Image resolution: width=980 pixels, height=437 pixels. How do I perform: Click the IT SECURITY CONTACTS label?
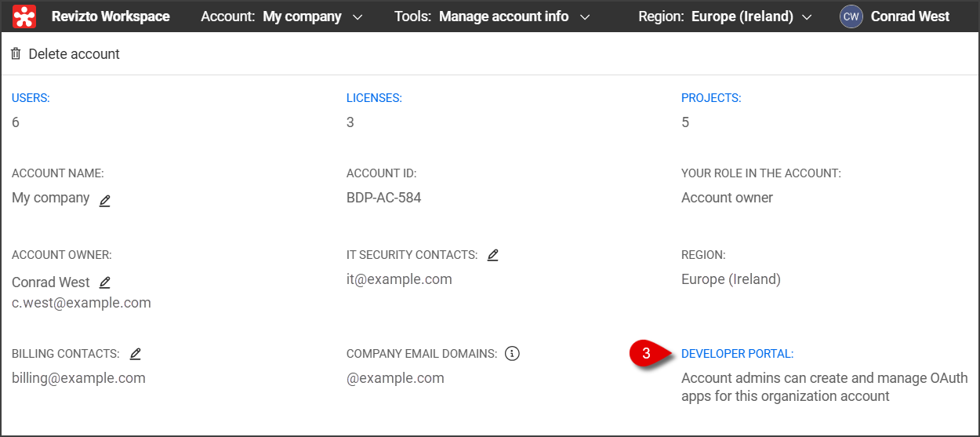(x=412, y=255)
